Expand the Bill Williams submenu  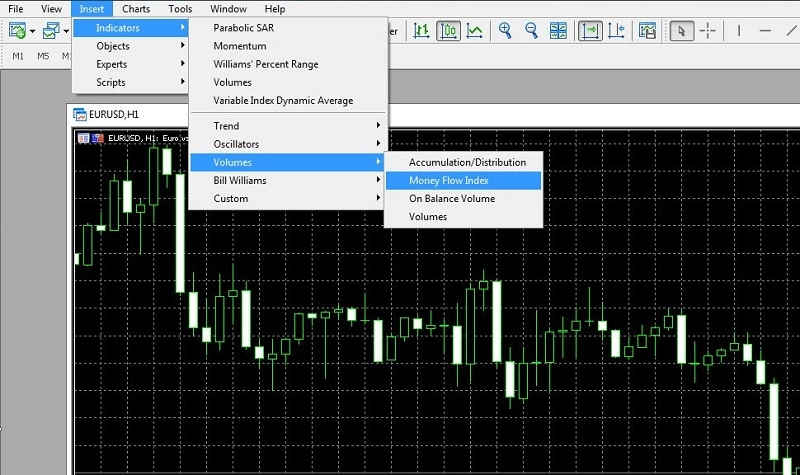(x=288, y=180)
